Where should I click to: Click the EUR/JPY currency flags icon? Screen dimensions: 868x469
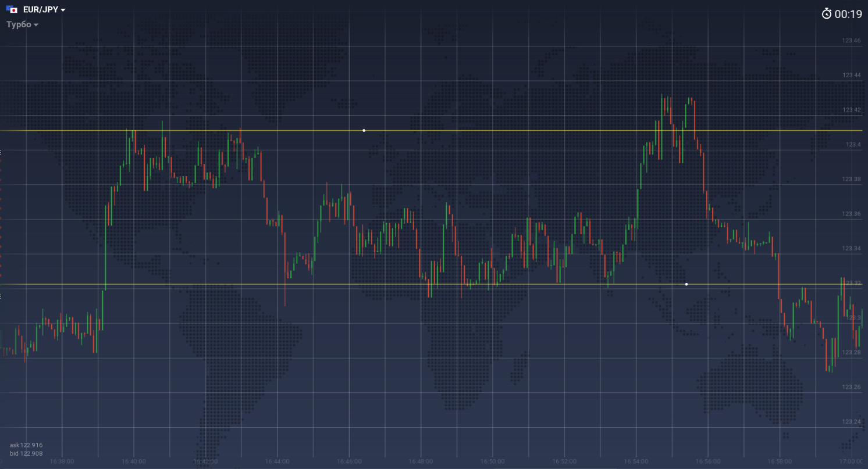12,10
